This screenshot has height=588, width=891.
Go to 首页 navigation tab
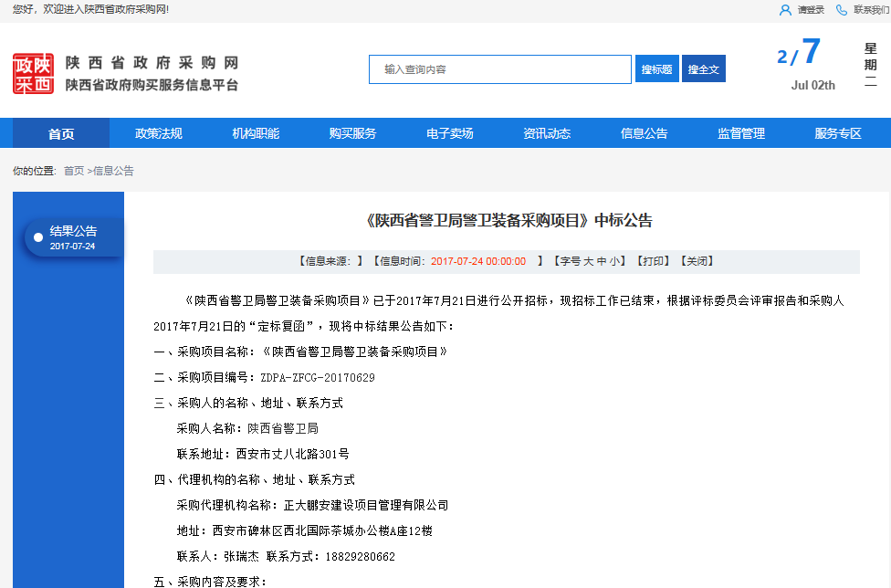point(61,133)
